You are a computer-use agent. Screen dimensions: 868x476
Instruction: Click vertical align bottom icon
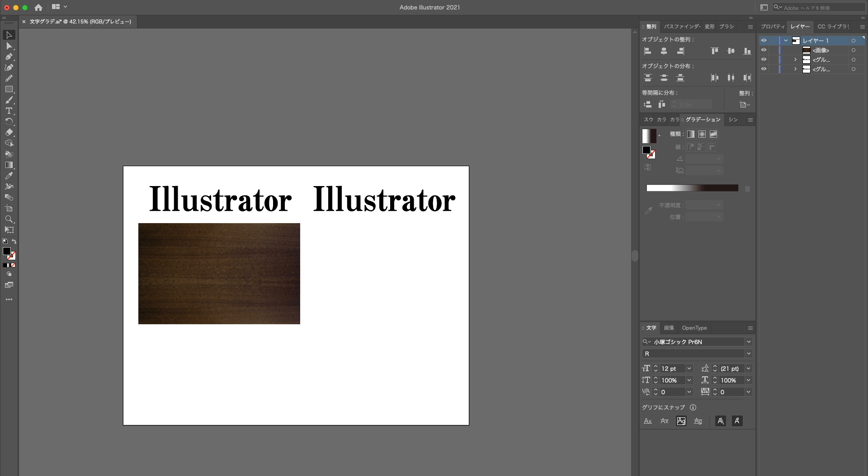tap(747, 51)
